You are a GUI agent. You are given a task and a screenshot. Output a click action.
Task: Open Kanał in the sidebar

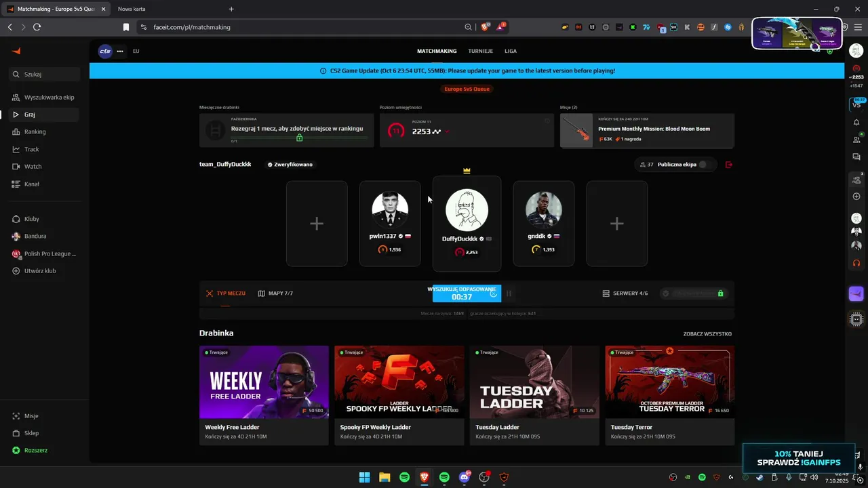click(x=45, y=184)
